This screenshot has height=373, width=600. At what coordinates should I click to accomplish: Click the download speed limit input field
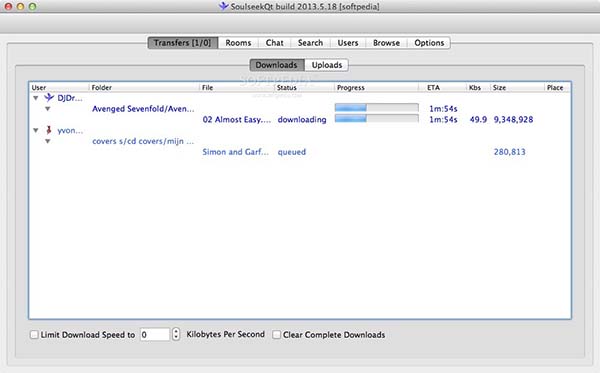coord(155,335)
